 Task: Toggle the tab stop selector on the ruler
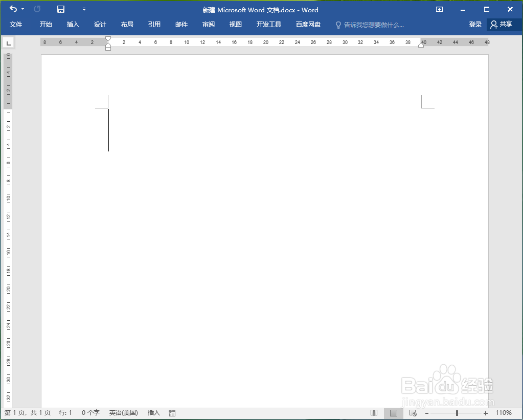pos(8,42)
